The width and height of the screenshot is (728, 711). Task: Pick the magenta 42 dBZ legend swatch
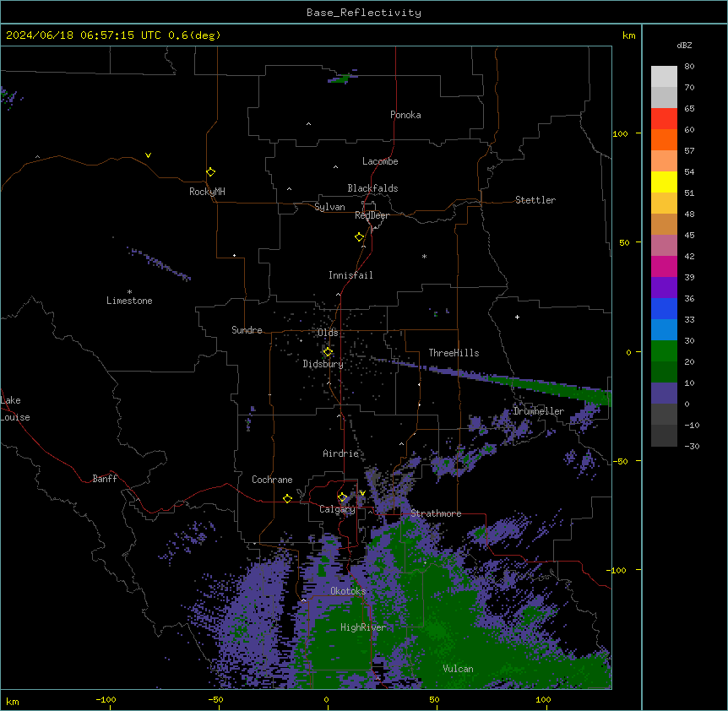click(664, 266)
